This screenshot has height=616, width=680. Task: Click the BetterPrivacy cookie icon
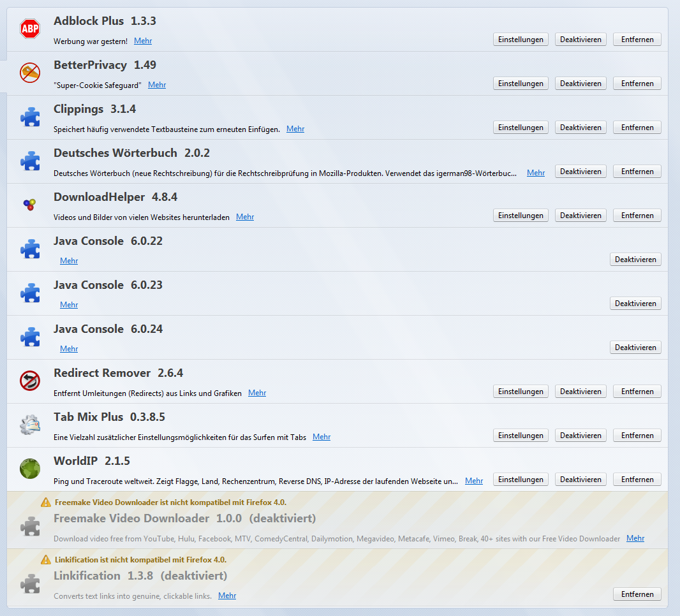pyautogui.click(x=30, y=73)
